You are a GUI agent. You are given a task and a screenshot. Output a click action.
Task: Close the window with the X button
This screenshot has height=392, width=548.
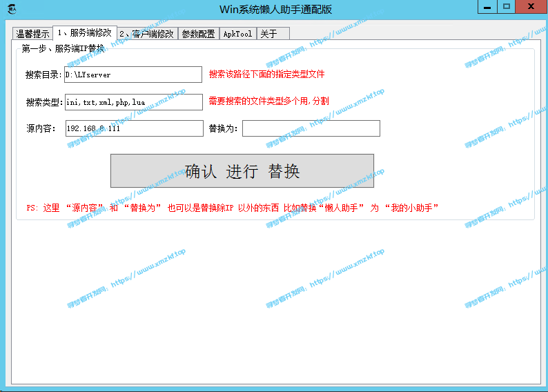pyautogui.click(x=531, y=7)
